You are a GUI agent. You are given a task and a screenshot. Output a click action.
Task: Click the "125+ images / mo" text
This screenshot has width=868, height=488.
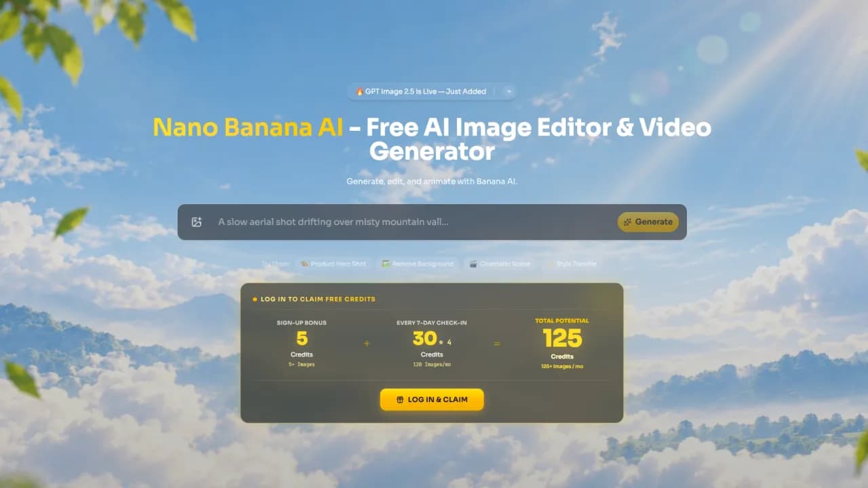tap(562, 366)
